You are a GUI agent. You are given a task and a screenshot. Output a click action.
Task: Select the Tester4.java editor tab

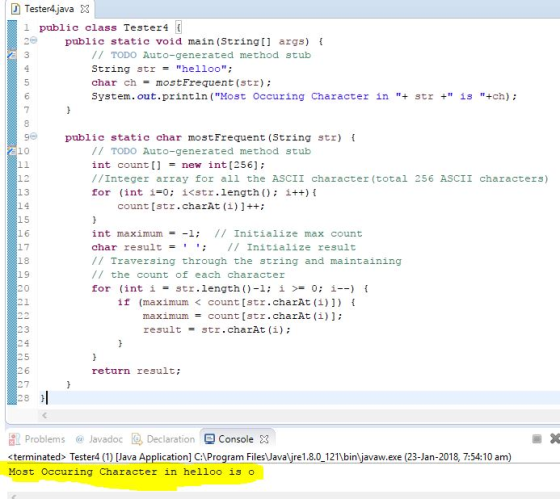(49, 9)
